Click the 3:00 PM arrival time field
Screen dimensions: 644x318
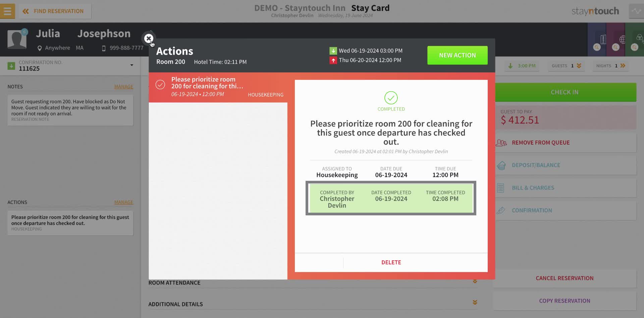(522, 66)
